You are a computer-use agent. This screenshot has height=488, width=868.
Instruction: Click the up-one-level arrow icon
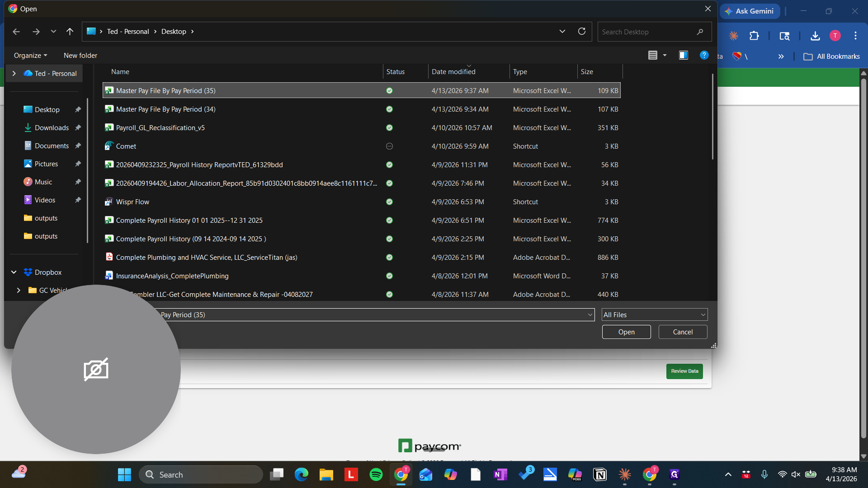pyautogui.click(x=70, y=32)
